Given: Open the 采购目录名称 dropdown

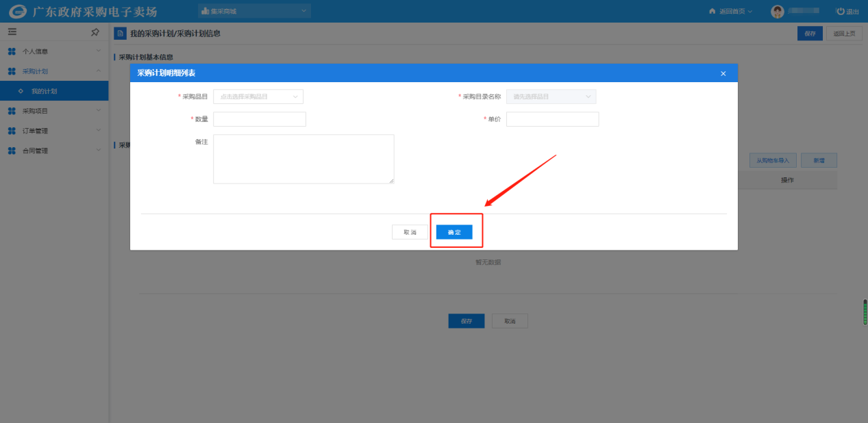Looking at the screenshot, I should tap(551, 97).
